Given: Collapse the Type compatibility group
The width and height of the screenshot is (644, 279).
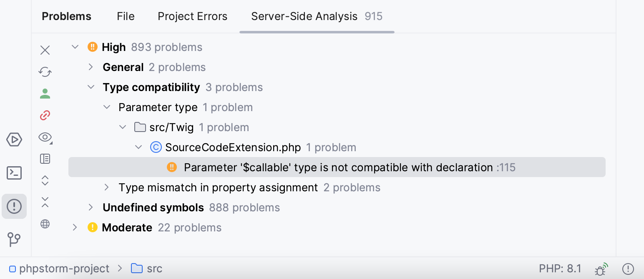Looking at the screenshot, I should 91,87.
